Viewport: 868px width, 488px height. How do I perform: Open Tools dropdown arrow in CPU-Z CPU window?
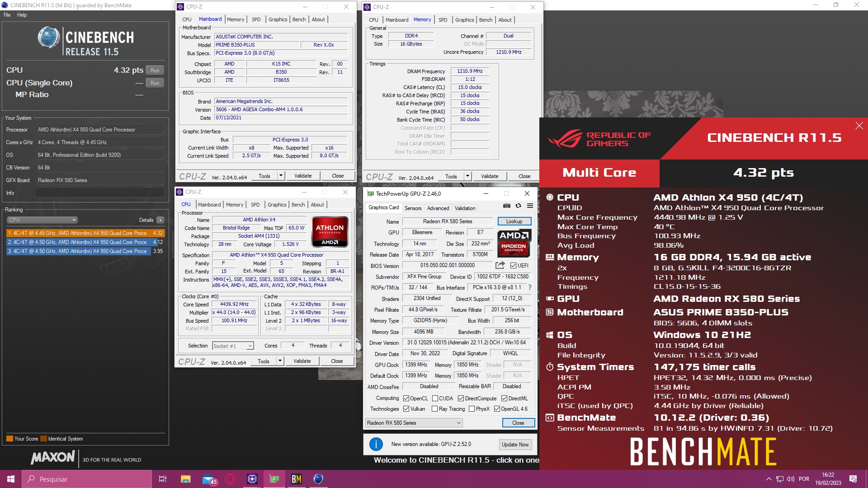click(280, 361)
